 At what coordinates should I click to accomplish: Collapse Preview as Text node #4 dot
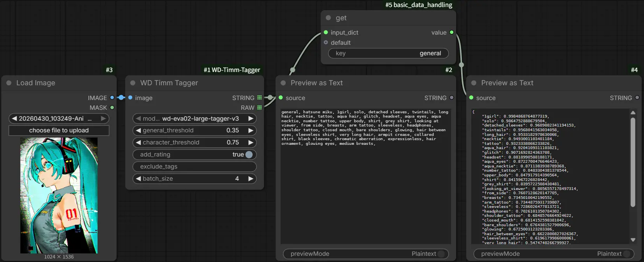point(474,83)
